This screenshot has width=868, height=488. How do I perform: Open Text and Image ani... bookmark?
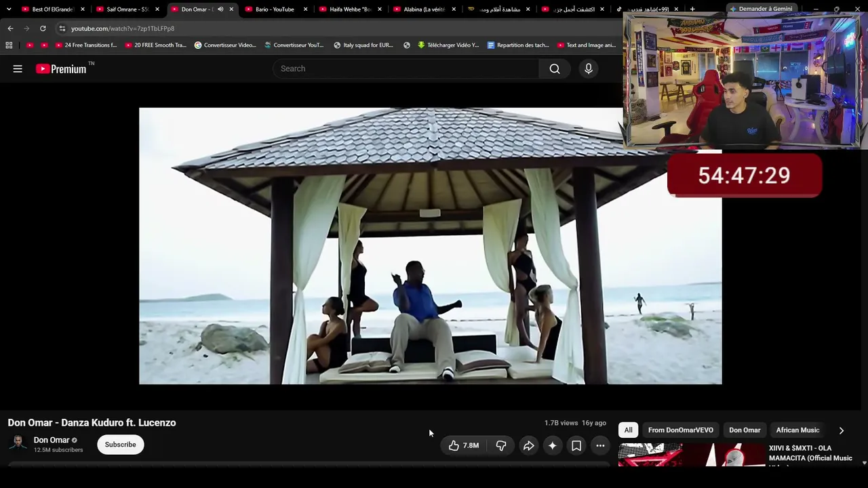587,45
